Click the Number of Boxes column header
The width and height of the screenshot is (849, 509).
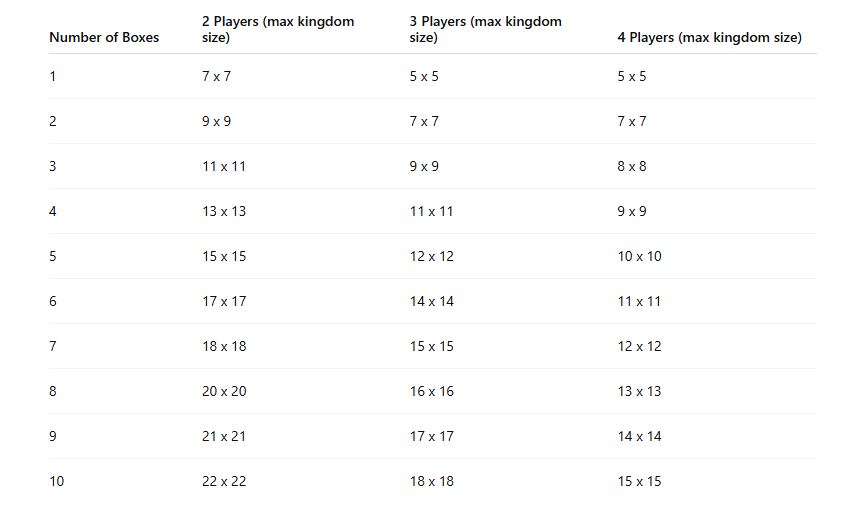pos(104,37)
